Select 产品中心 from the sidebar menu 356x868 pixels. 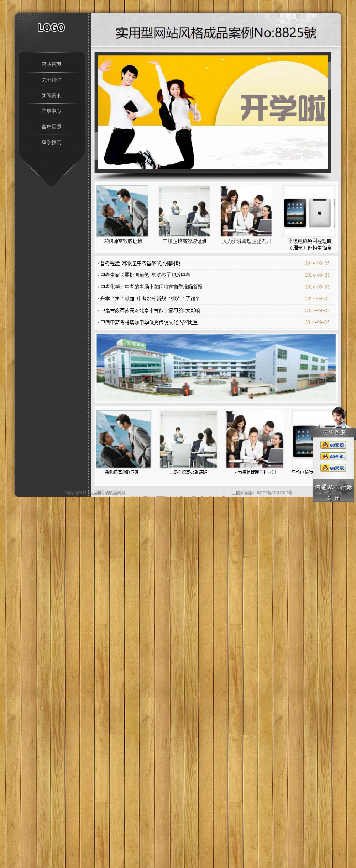pos(51,111)
